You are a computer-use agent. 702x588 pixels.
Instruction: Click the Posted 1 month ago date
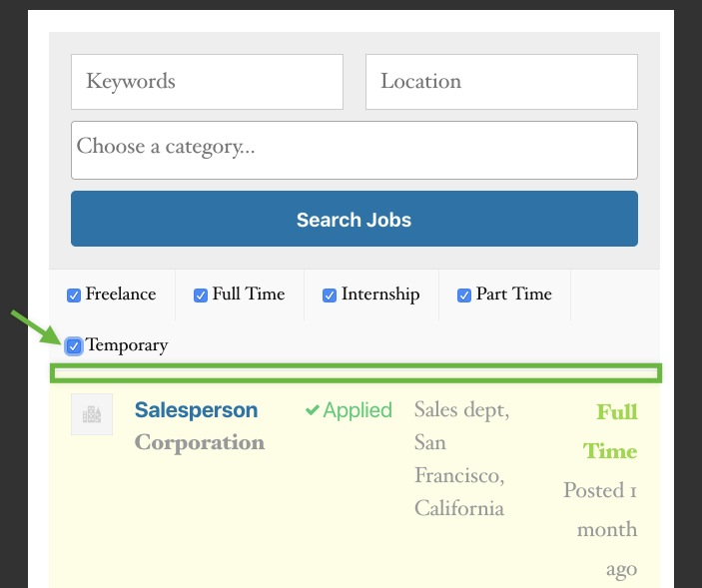[x=600, y=529]
